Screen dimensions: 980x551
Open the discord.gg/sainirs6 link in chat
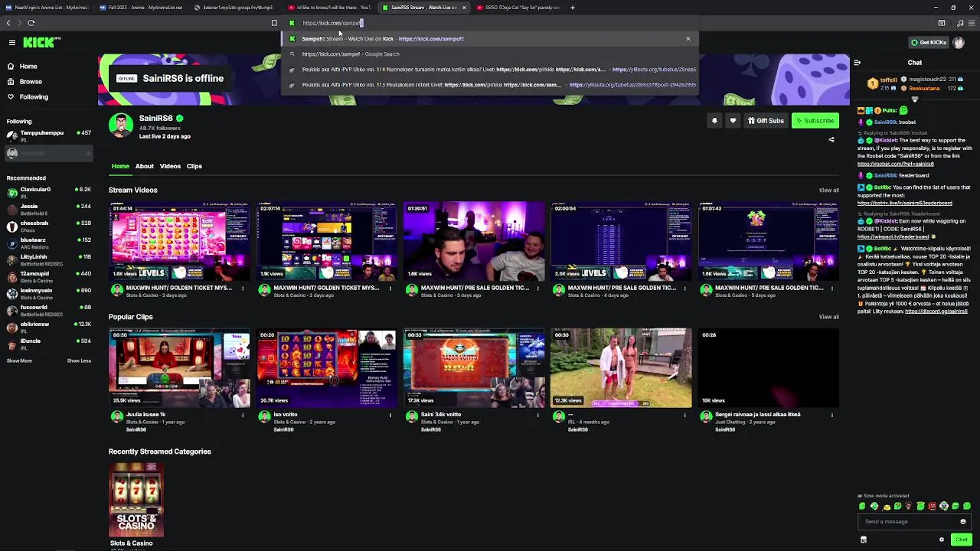(936, 311)
